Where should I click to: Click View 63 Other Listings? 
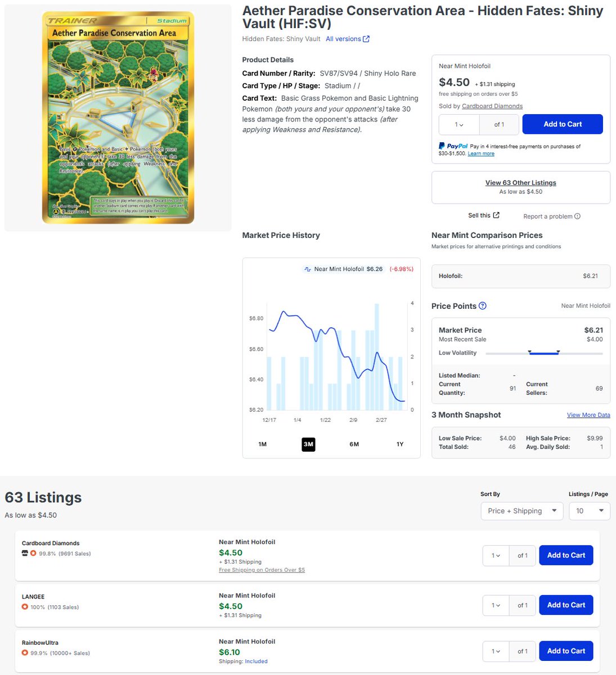[x=520, y=182]
